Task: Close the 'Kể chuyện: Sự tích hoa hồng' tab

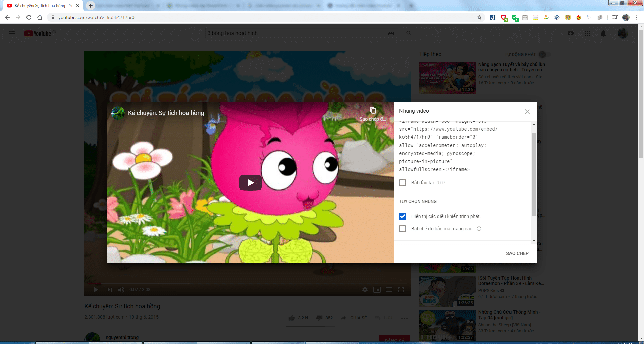Action: pyautogui.click(x=78, y=6)
